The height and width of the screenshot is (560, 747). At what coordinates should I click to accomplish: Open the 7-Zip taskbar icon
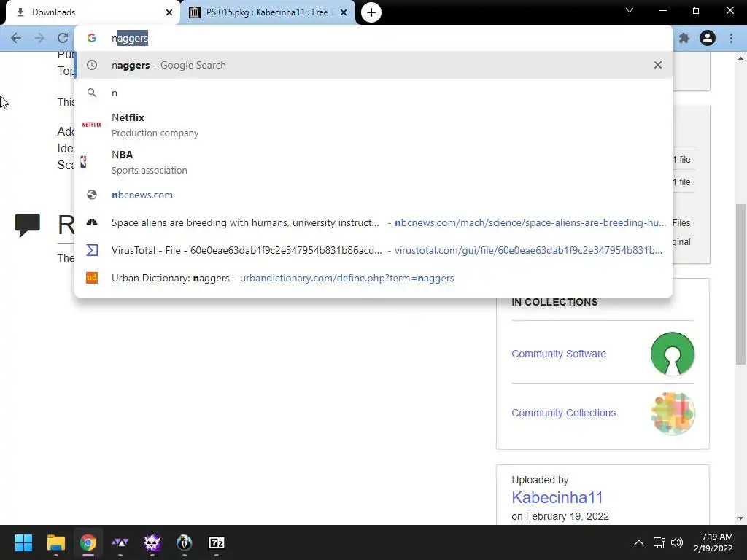(217, 542)
